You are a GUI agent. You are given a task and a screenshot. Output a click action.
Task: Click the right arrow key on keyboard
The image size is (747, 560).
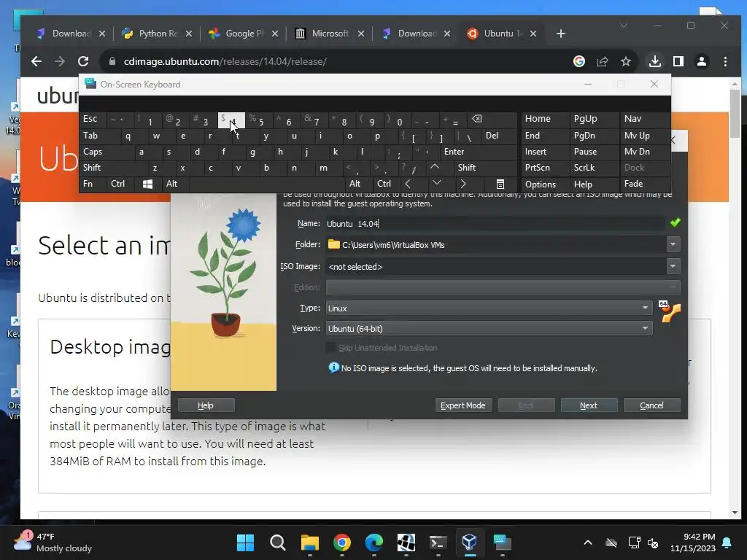pos(463,184)
